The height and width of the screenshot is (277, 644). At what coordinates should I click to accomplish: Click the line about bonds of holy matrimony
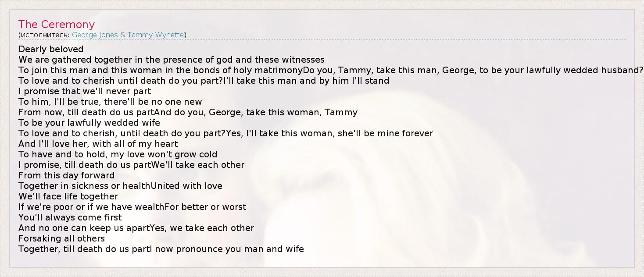pos(161,70)
